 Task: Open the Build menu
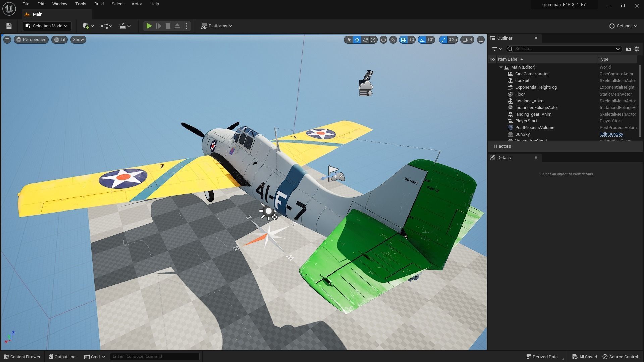point(99,4)
